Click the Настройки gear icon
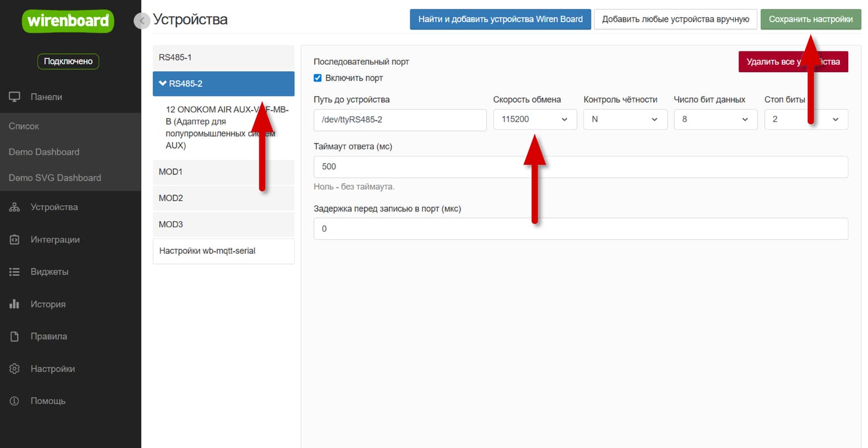 [14, 369]
